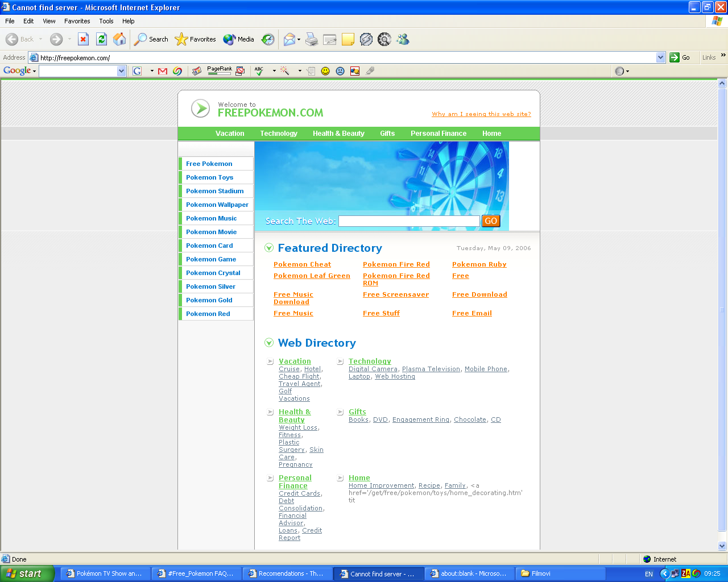Go to the Home page icon

[119, 39]
